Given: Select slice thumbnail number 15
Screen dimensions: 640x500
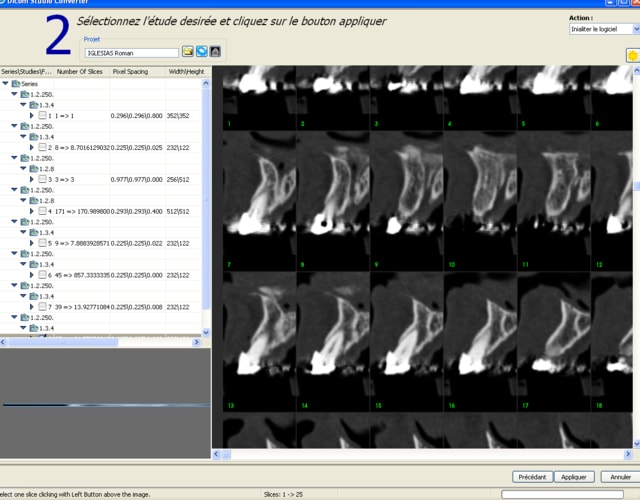Looking at the screenshot, I should (x=407, y=342).
